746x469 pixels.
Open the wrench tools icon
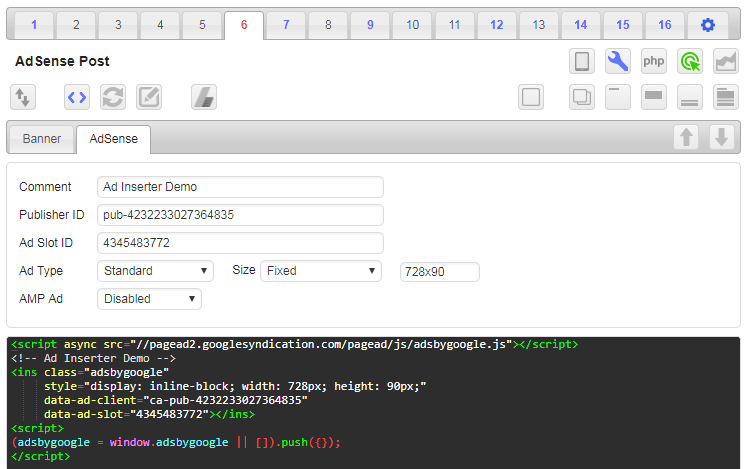pos(618,61)
